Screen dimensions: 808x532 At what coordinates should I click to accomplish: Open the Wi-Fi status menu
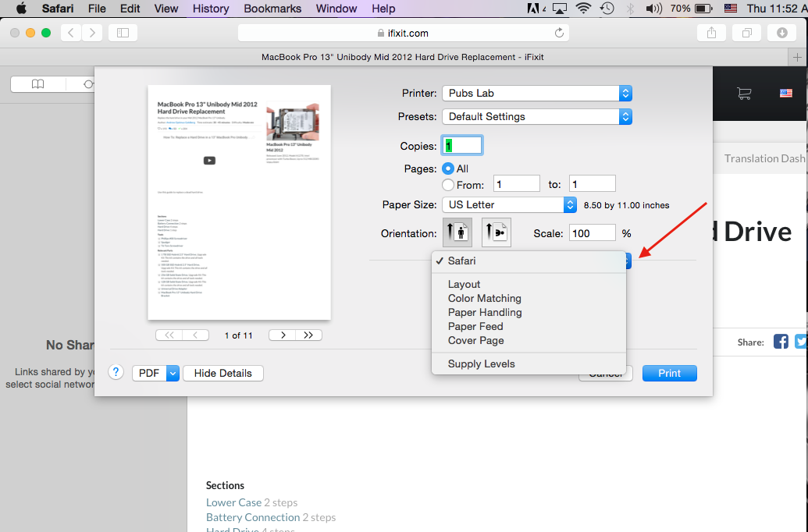point(583,9)
